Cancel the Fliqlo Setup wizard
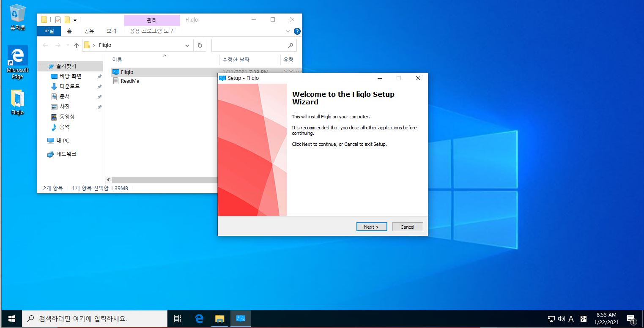 pos(407,227)
